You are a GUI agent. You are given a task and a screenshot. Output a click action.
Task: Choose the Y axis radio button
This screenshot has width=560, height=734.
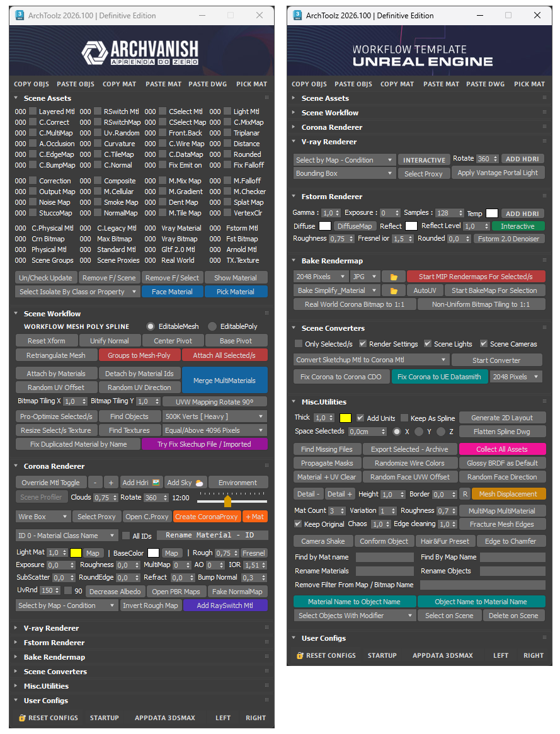(x=419, y=432)
